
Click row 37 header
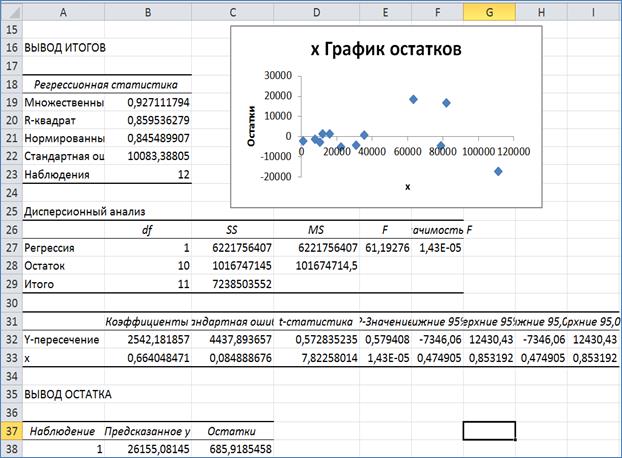click(10, 430)
